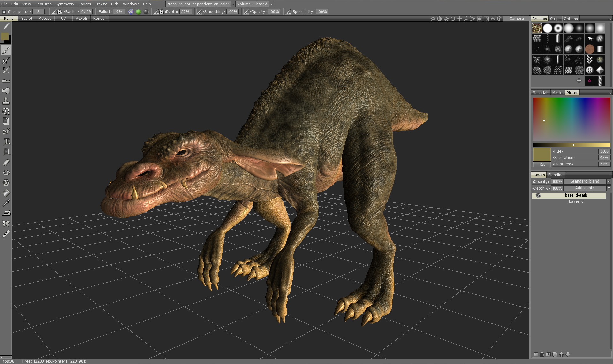
Task: Click the new layer icon
Action: tap(536, 354)
